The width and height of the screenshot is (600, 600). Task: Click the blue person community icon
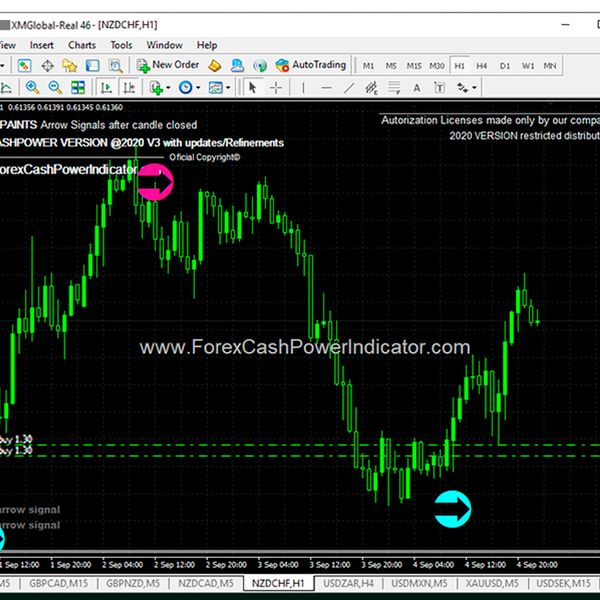(x=237, y=66)
